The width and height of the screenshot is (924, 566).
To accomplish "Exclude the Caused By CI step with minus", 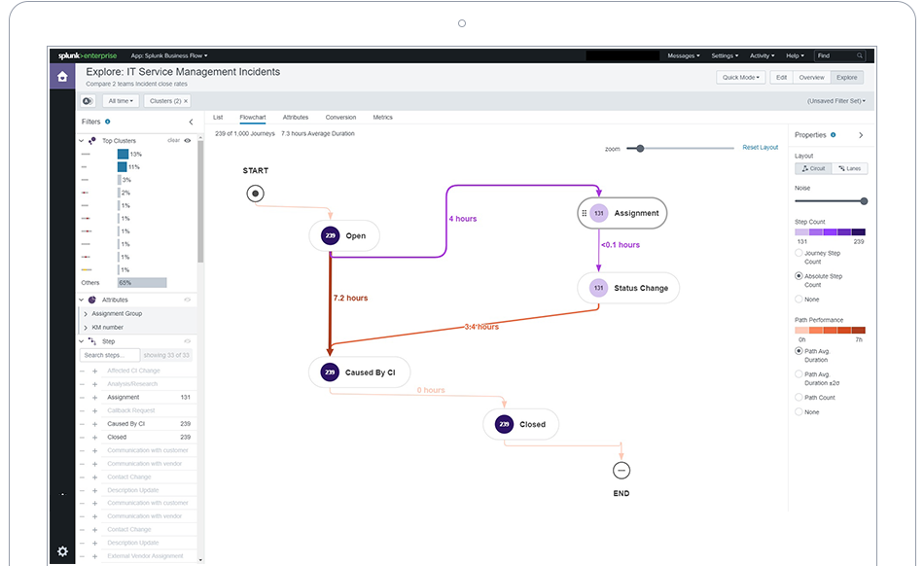I will [x=83, y=424].
